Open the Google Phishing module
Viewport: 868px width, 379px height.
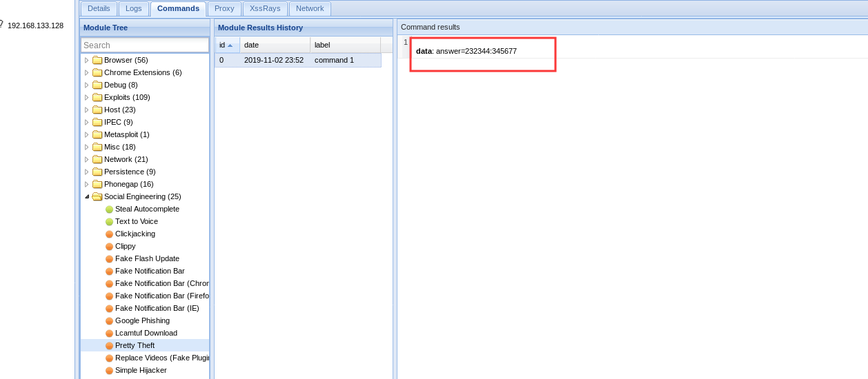(142, 320)
